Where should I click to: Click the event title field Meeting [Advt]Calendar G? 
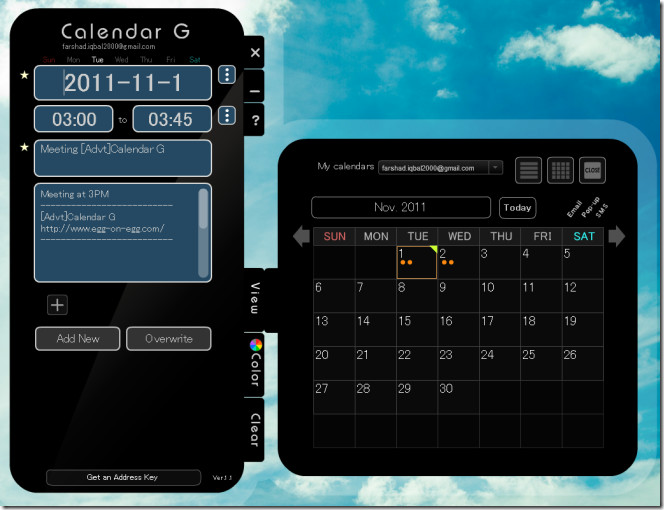(x=123, y=158)
